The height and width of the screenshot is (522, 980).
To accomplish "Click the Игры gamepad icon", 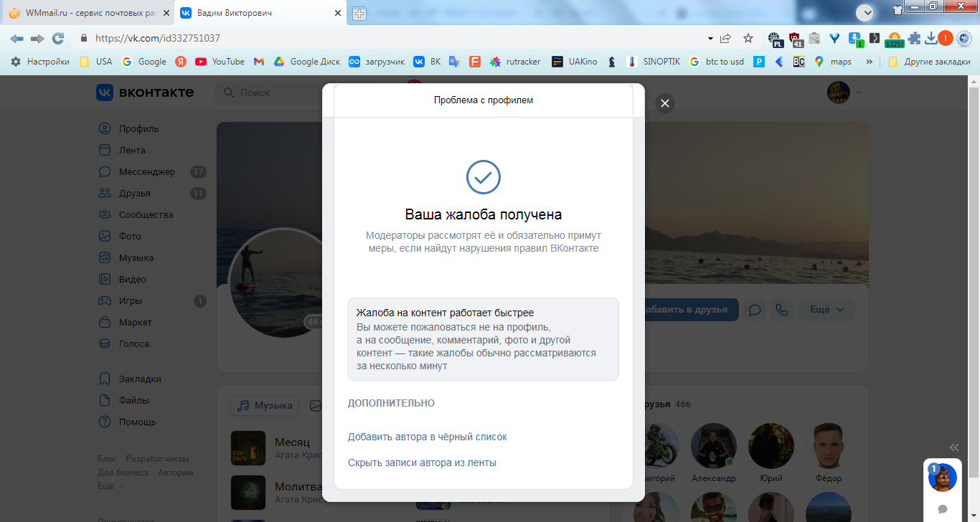I will [x=105, y=301].
